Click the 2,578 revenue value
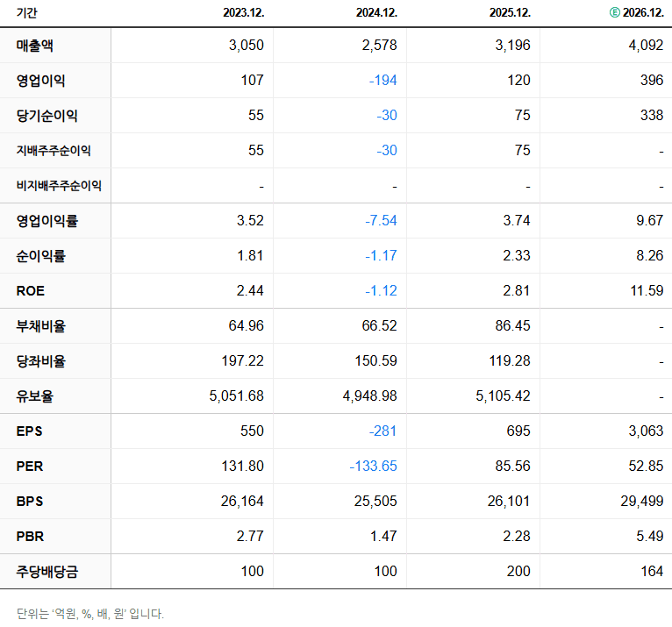This screenshot has height=627, width=672. pyautogui.click(x=380, y=45)
